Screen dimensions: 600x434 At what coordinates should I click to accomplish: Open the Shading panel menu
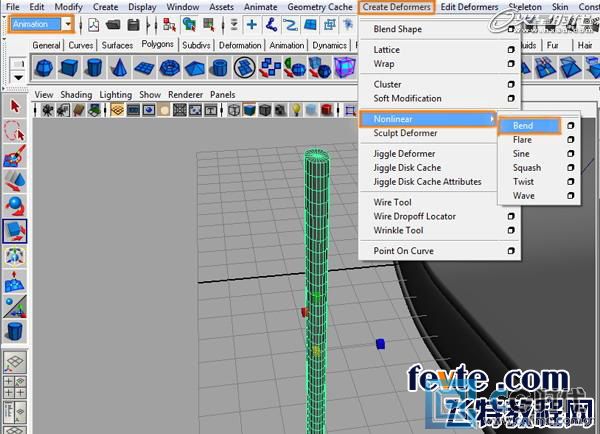point(77,94)
